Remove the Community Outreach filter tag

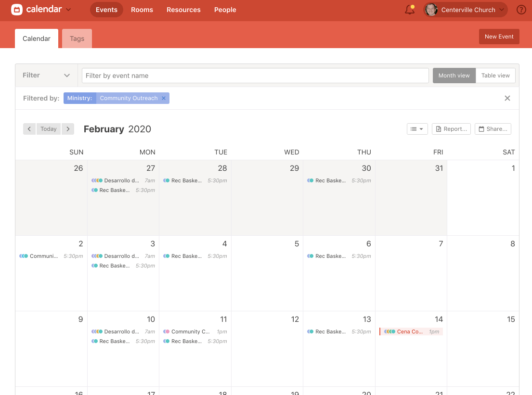coord(164,98)
